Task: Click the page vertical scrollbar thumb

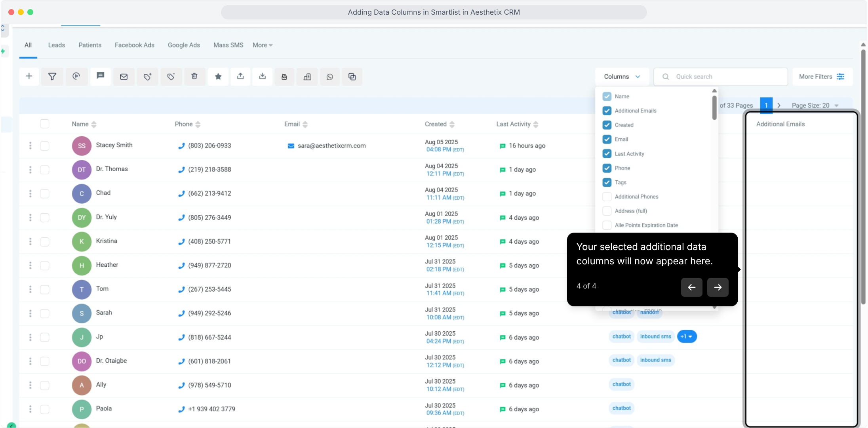Action: [x=863, y=176]
